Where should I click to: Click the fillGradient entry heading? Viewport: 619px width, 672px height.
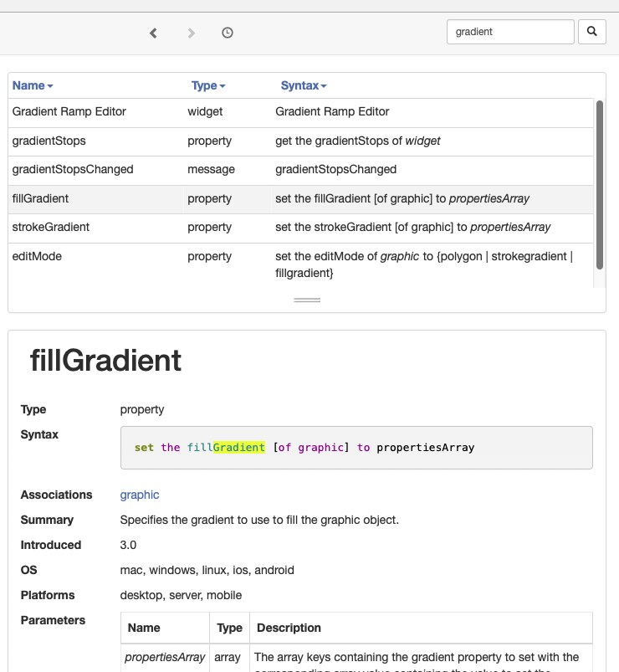point(106,361)
